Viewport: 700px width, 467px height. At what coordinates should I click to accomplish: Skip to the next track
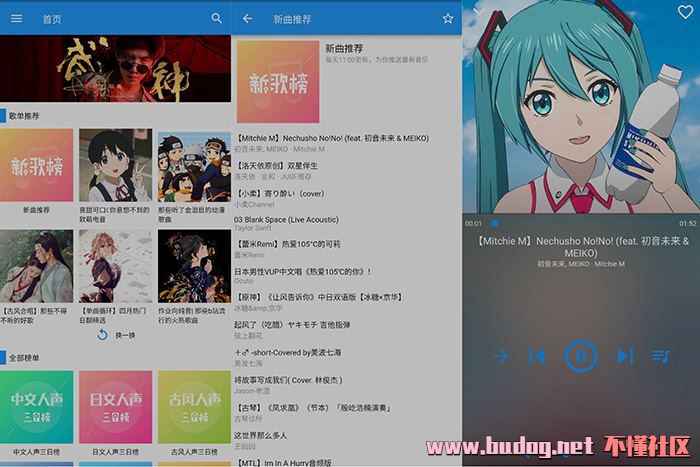click(x=625, y=356)
